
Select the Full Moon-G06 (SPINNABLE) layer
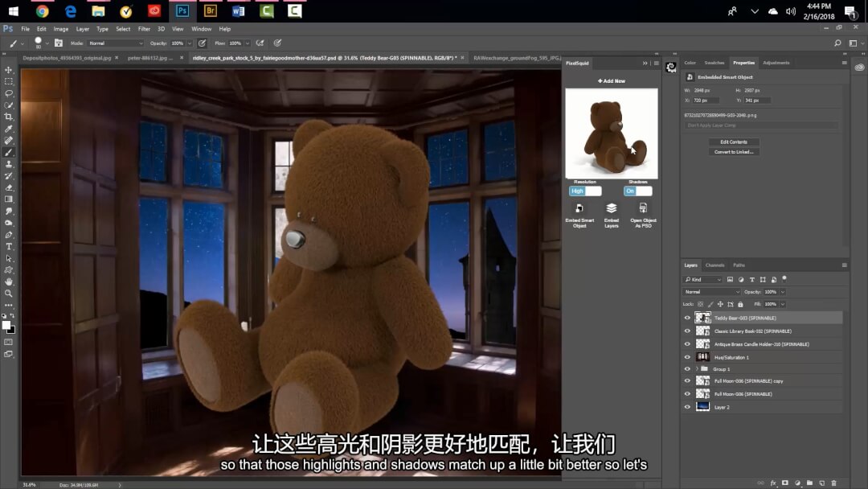[x=763, y=394]
